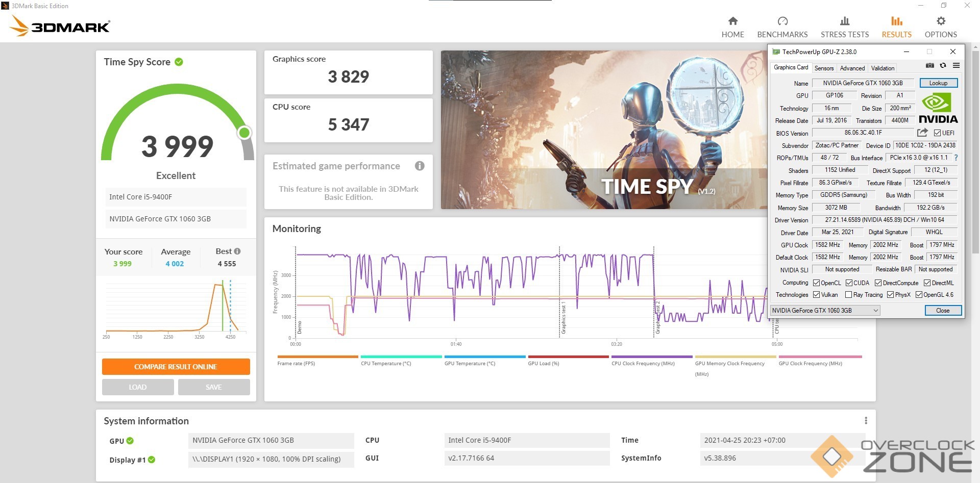The width and height of the screenshot is (980, 483).
Task: Click the Lookup button in GPU-Z
Action: click(x=938, y=83)
